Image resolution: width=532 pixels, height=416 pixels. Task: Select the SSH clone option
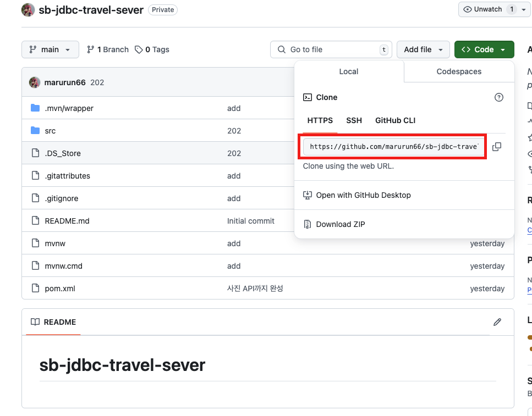click(354, 120)
